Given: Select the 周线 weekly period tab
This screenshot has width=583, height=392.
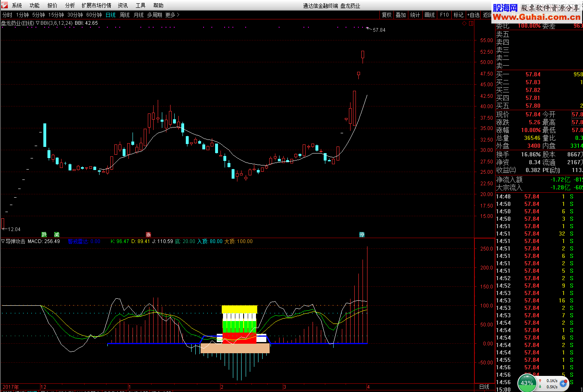Looking at the screenshot, I should click(125, 15).
